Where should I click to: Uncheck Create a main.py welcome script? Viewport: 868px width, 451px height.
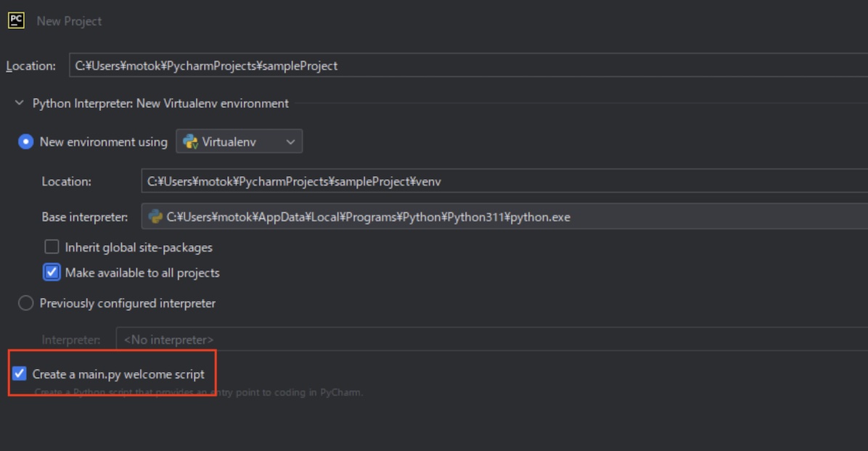20,373
